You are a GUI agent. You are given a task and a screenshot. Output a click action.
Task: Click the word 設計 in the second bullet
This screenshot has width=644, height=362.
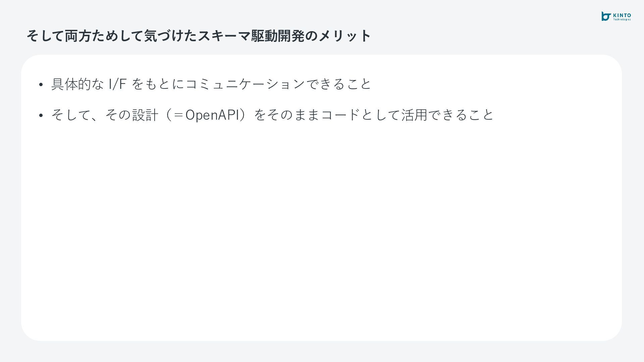click(145, 115)
